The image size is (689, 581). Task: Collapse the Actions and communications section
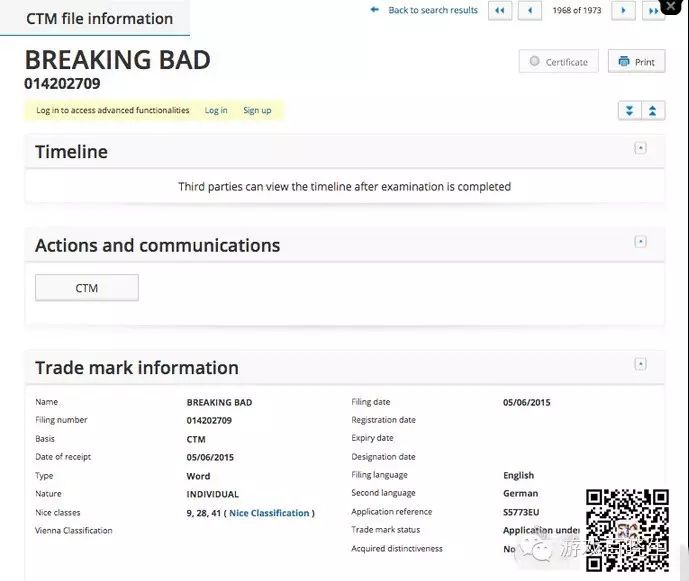click(x=640, y=242)
